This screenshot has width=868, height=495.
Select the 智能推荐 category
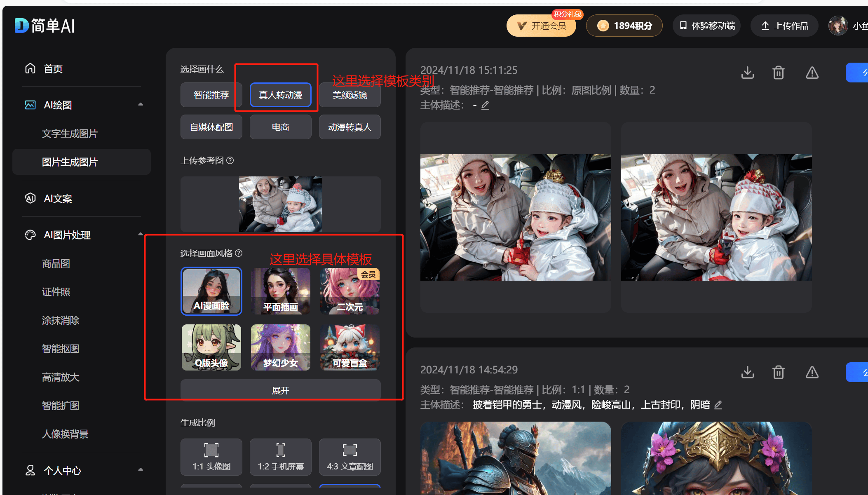(x=211, y=95)
